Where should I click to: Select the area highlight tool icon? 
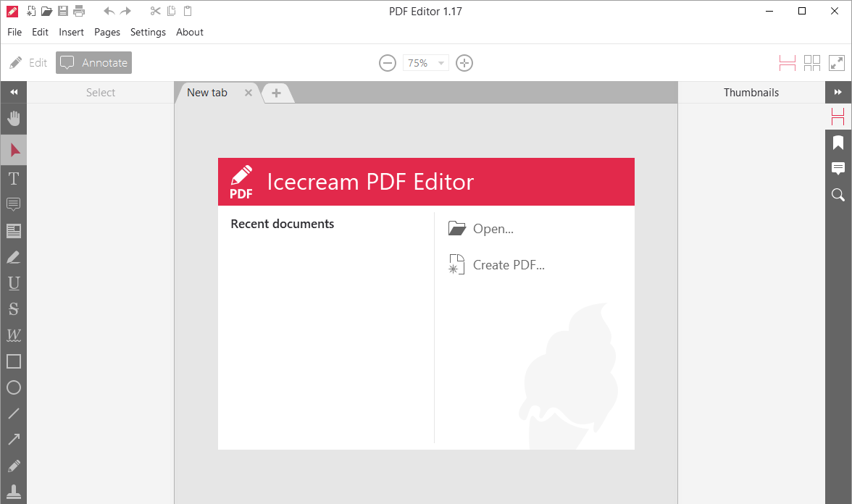pos(14,231)
